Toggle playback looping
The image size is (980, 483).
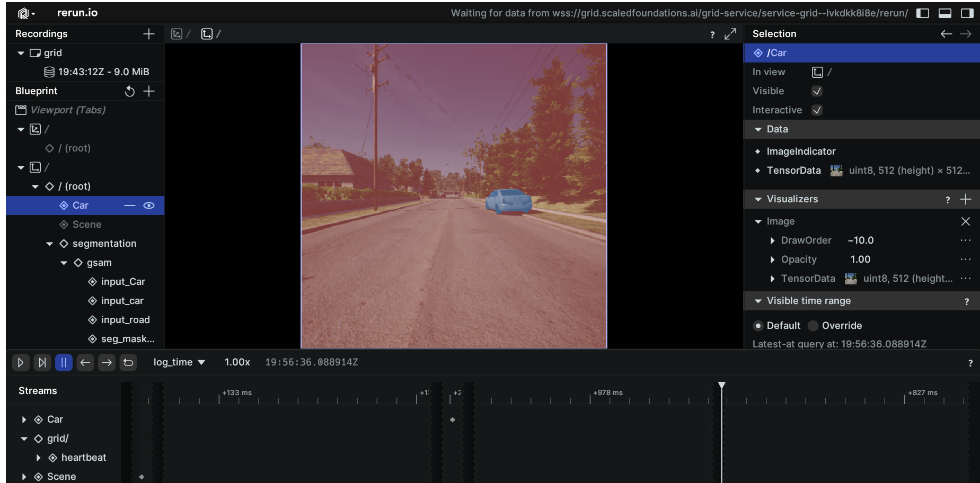click(x=128, y=362)
